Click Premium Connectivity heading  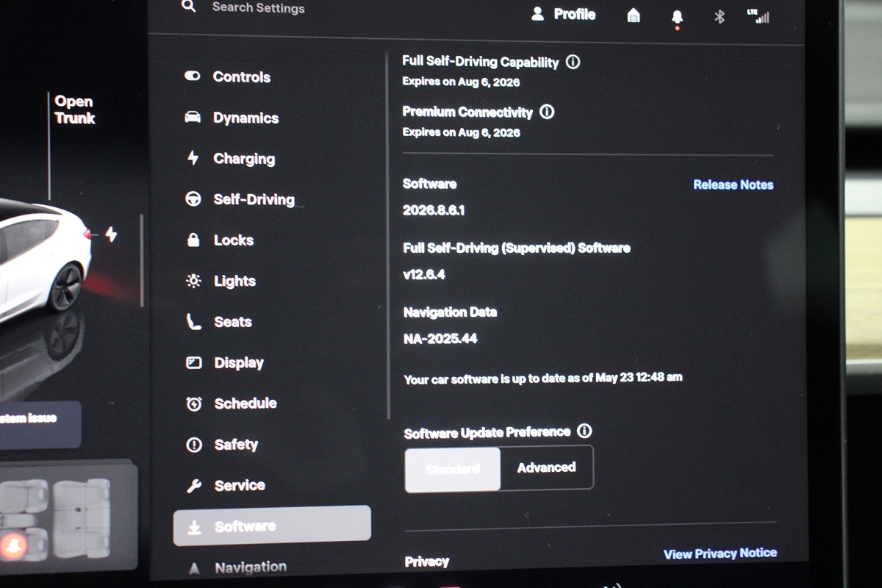(x=467, y=112)
